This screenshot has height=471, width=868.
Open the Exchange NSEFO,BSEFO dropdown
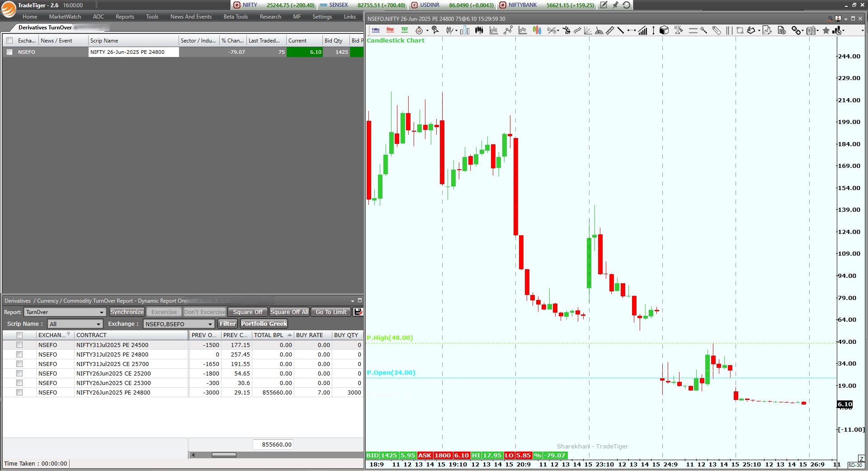[179, 324]
